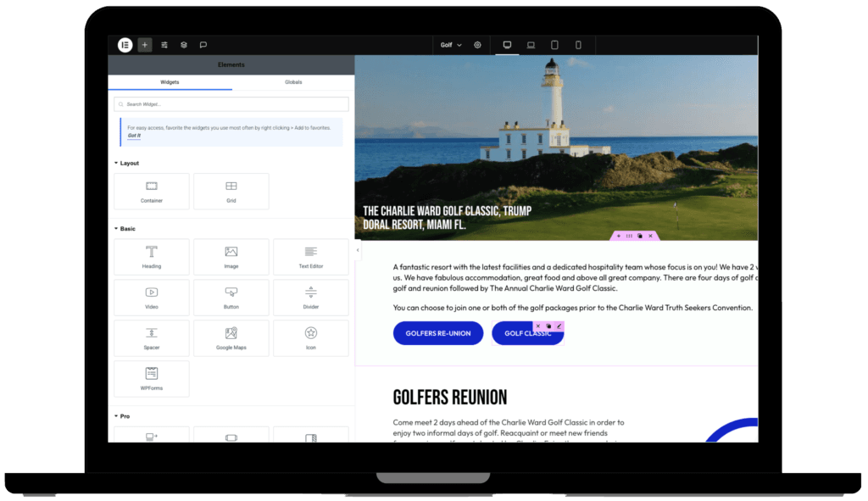Select the Divider widget
This screenshot has width=868, height=501.
[x=311, y=298]
